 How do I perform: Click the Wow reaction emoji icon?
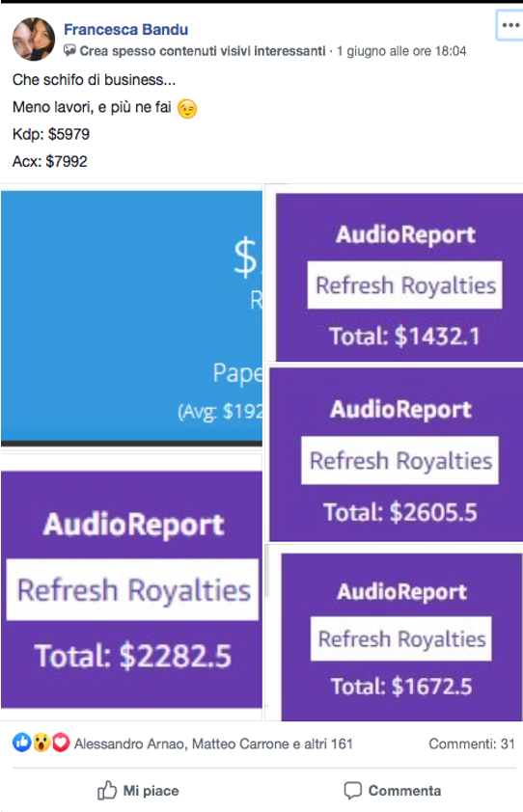(x=41, y=743)
